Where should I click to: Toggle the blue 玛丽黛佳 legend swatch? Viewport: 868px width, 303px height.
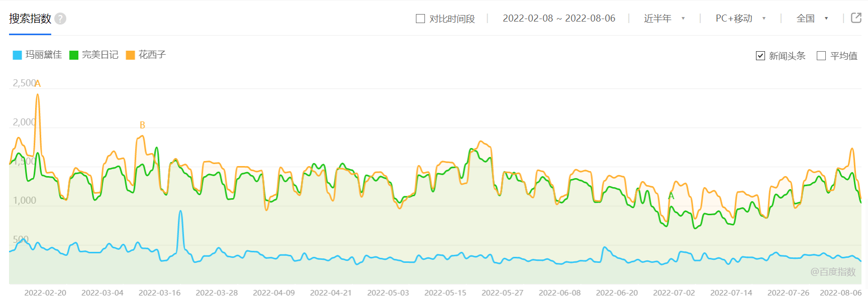(x=18, y=55)
